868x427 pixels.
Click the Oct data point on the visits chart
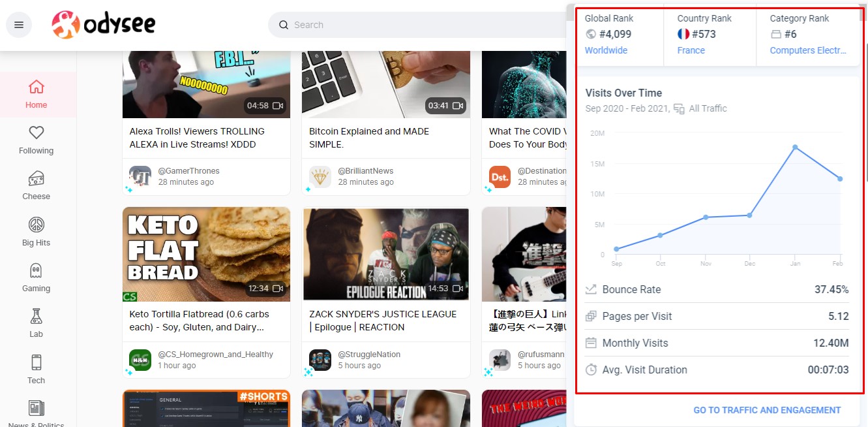661,235
